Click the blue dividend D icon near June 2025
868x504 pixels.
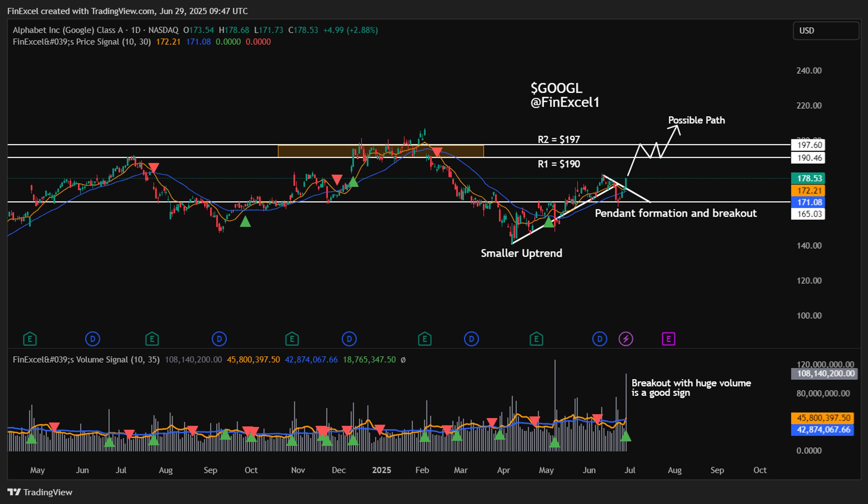(599, 339)
